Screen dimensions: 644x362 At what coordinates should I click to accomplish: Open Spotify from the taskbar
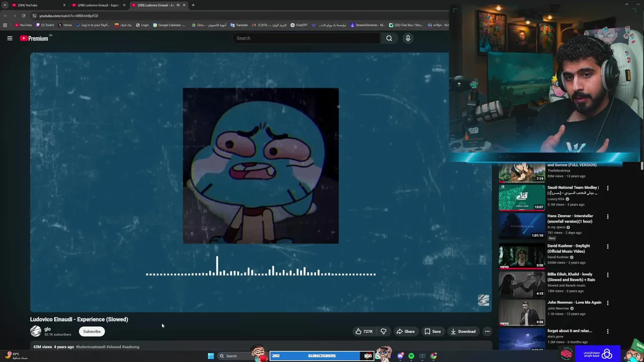[411, 356]
